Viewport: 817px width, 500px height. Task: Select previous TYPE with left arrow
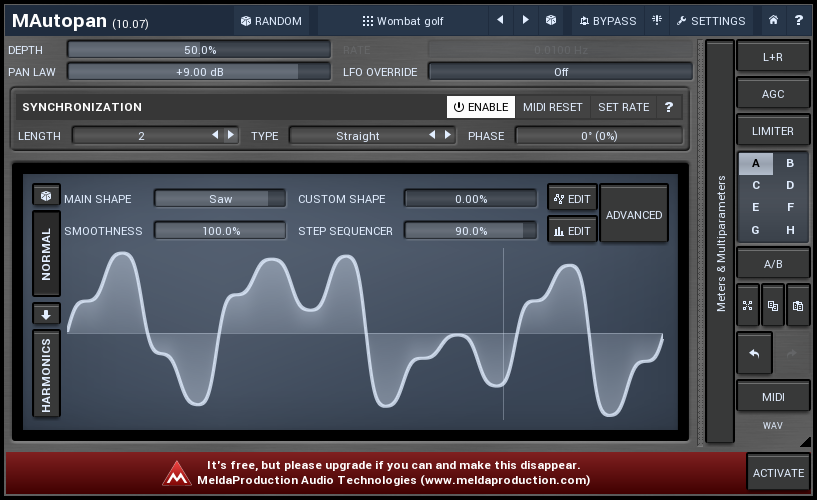432,135
